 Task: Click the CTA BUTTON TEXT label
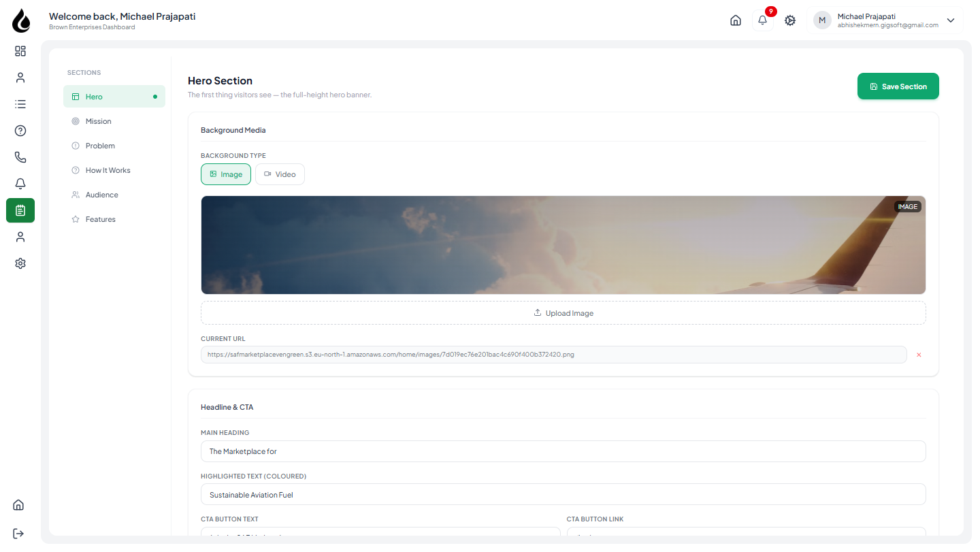coord(229,519)
